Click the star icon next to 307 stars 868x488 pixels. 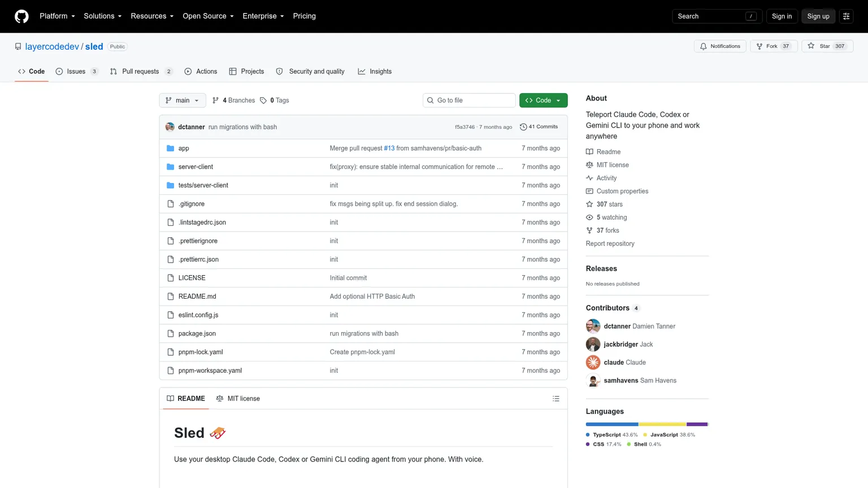coord(589,204)
